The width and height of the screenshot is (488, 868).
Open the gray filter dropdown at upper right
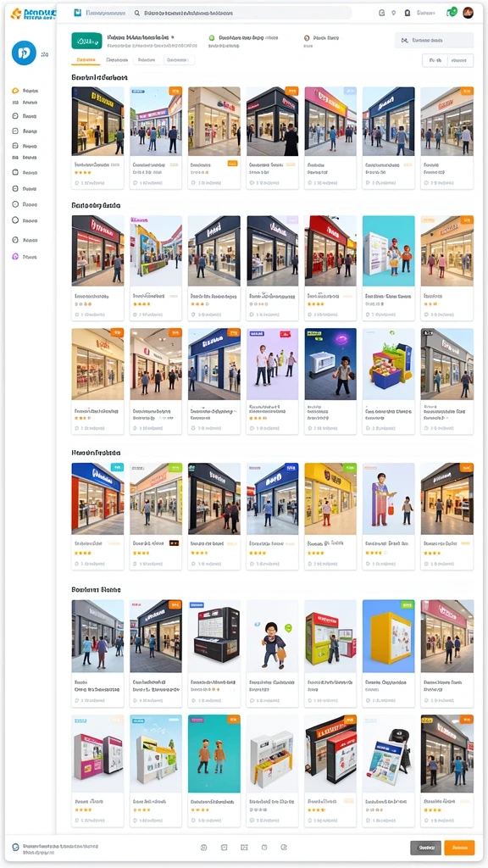[435, 41]
